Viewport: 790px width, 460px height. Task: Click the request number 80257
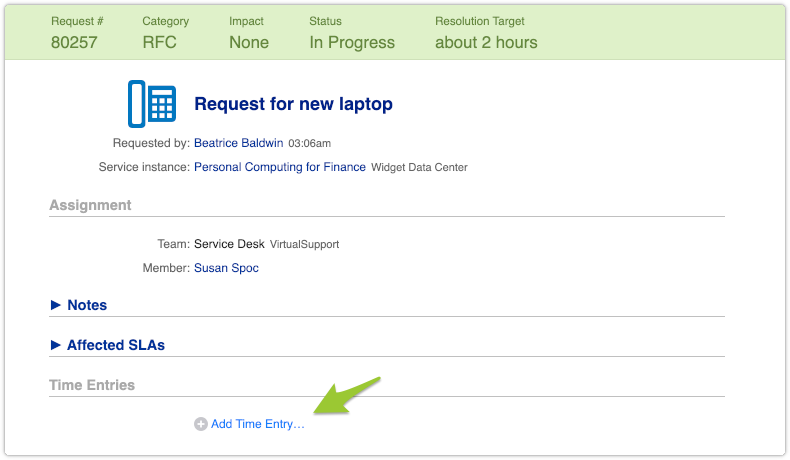pos(74,42)
